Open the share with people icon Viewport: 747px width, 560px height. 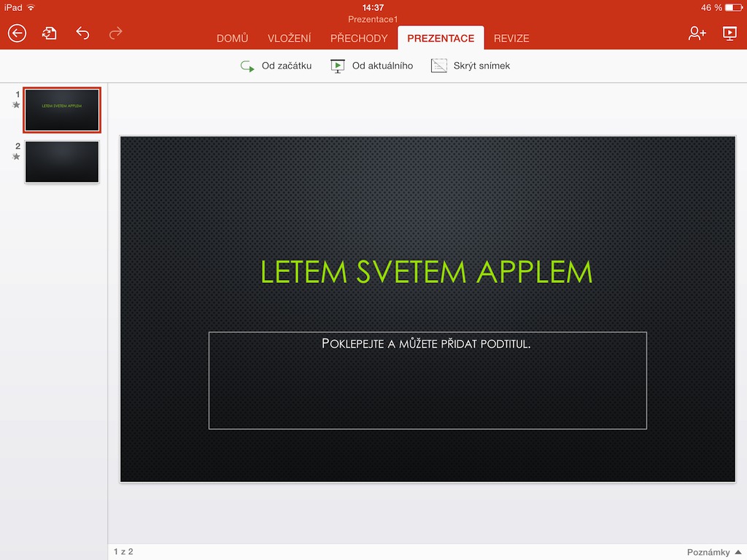pyautogui.click(x=697, y=33)
